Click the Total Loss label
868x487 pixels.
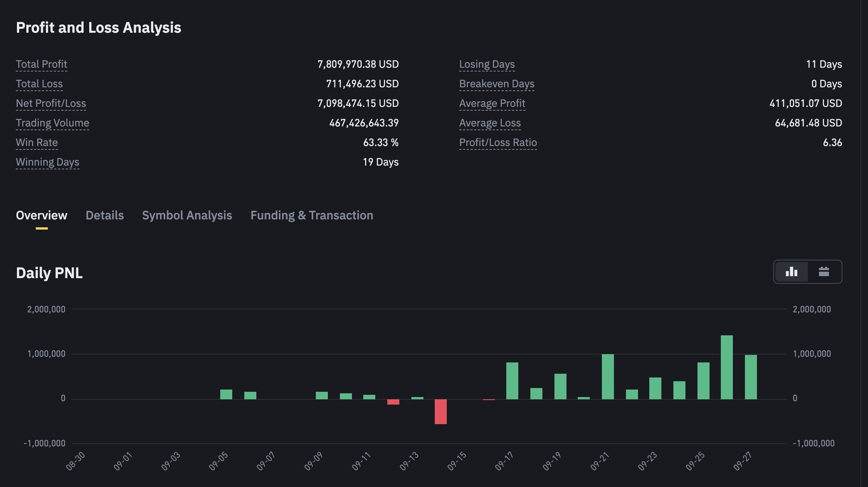39,84
